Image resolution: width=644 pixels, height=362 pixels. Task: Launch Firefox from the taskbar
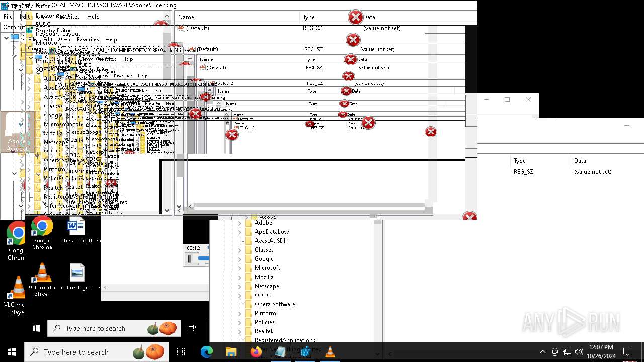tap(256, 352)
